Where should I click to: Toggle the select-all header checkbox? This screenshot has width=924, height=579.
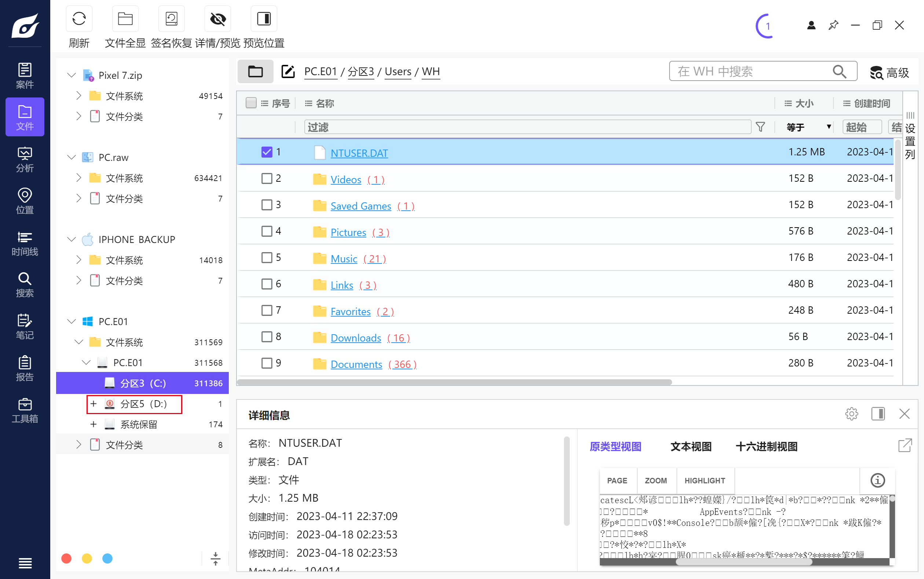(x=251, y=103)
